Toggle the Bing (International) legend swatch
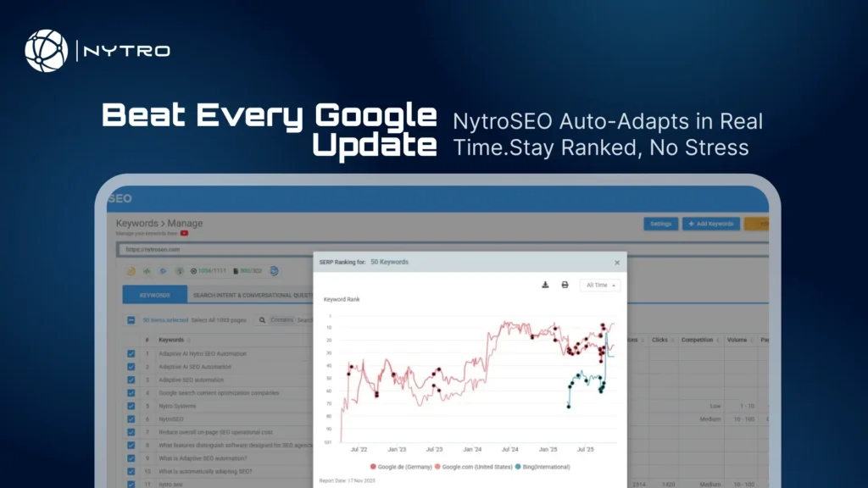 [x=518, y=467]
